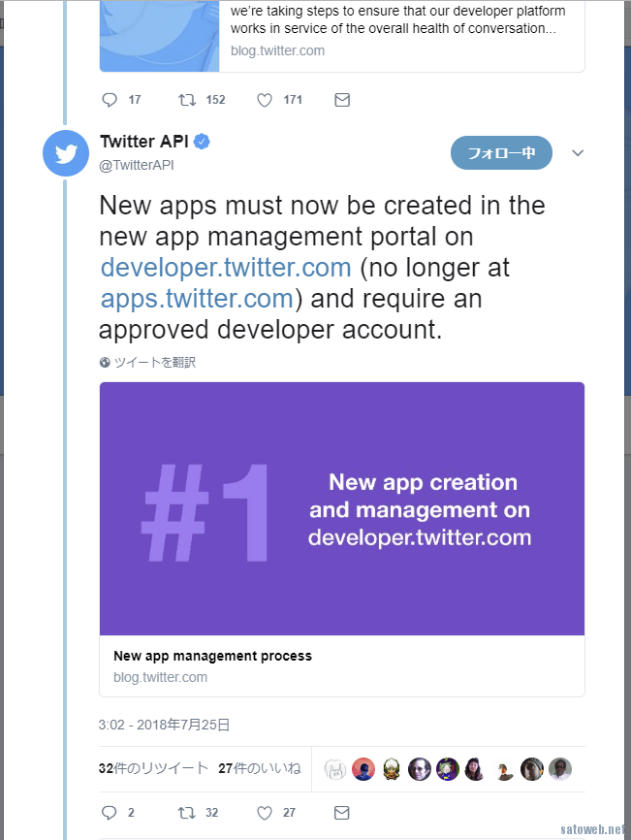Retweet the tweet showing 32 retweets
Image resolution: width=631 pixels, height=840 pixels.
click(186, 813)
